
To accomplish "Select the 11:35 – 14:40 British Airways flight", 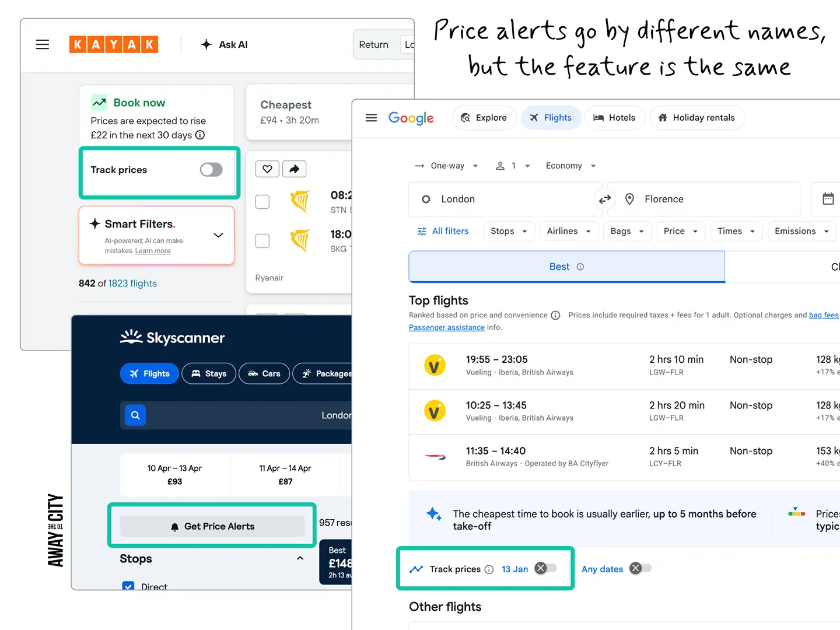I will click(x=624, y=457).
